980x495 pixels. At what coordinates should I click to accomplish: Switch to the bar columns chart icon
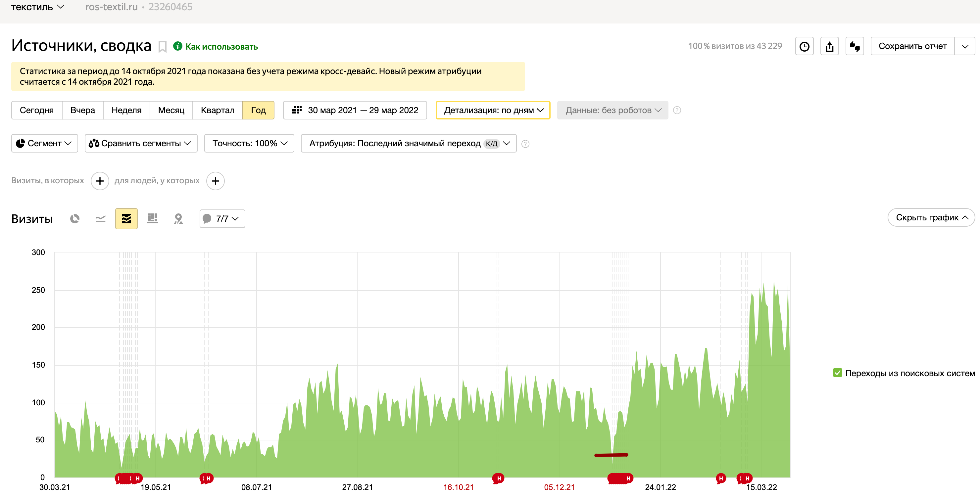click(153, 219)
